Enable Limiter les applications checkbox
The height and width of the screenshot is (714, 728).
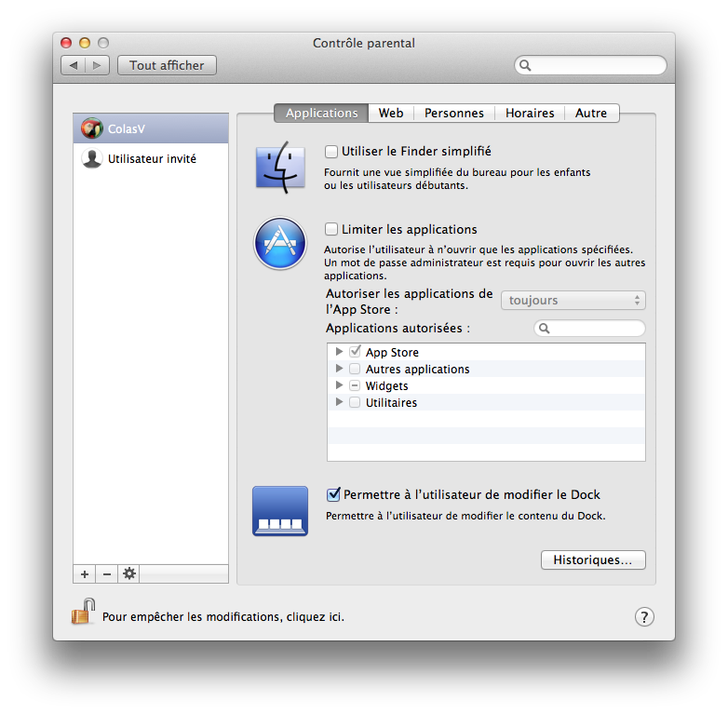pyautogui.click(x=331, y=229)
